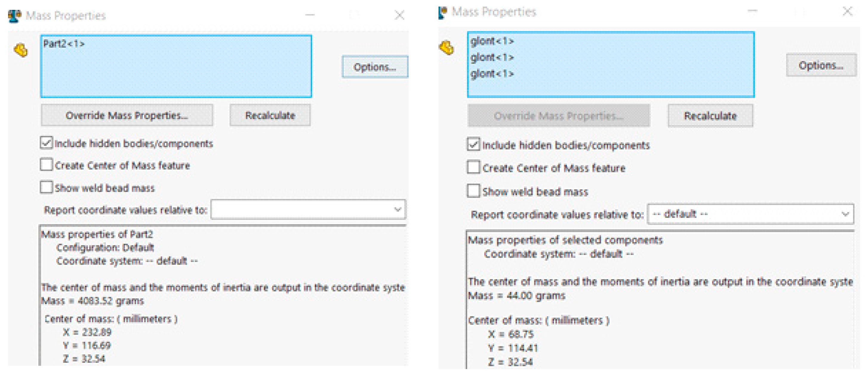Viewport: 868px width, 378px height.
Task: Uncheck Include hidden bodies/components in right dialog
Action: pyautogui.click(x=473, y=144)
